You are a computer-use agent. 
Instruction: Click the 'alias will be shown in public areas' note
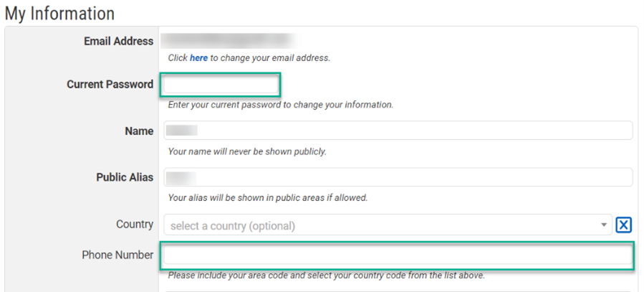[x=267, y=198]
